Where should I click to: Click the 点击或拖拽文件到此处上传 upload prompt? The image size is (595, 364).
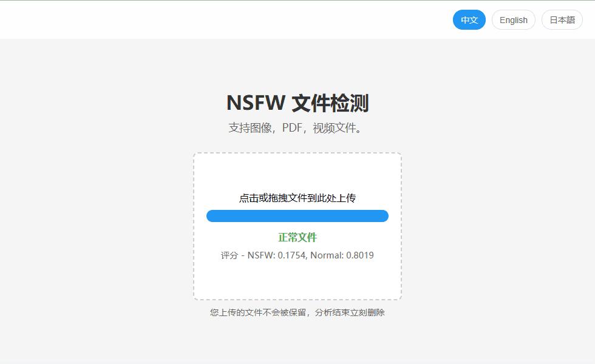coord(297,198)
